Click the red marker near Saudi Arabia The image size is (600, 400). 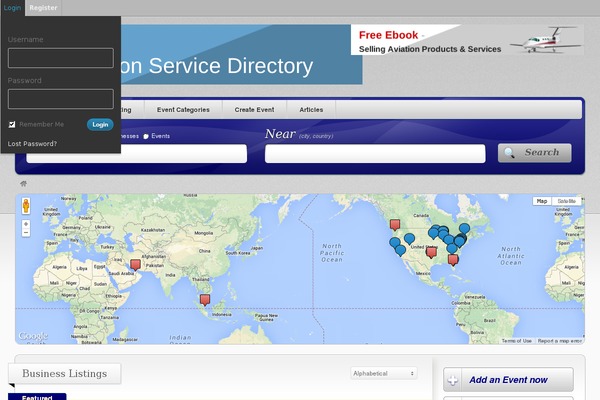click(x=136, y=265)
